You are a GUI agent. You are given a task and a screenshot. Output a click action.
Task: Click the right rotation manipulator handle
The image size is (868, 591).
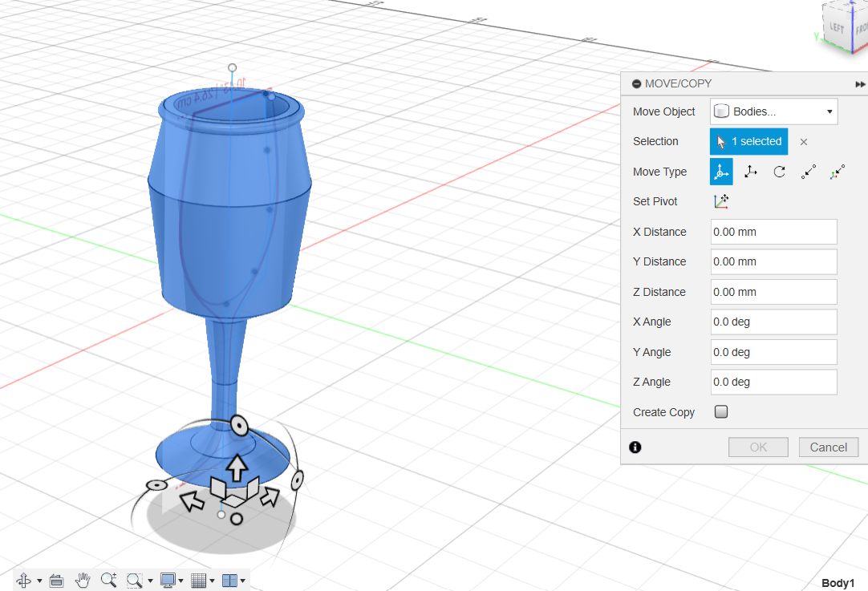298,480
